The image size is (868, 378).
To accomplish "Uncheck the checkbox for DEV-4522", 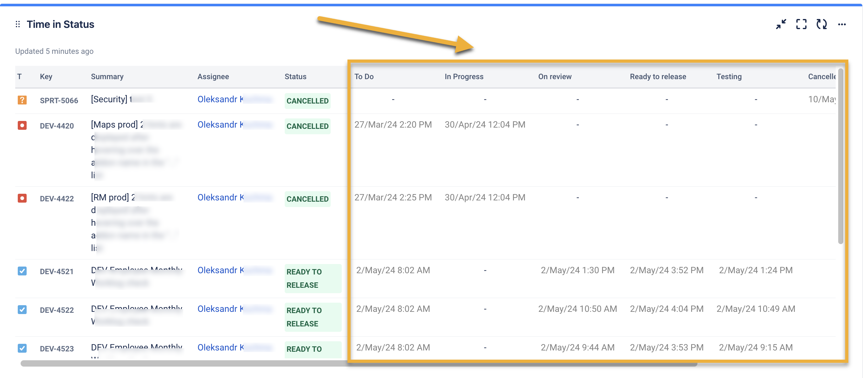I will [22, 310].
